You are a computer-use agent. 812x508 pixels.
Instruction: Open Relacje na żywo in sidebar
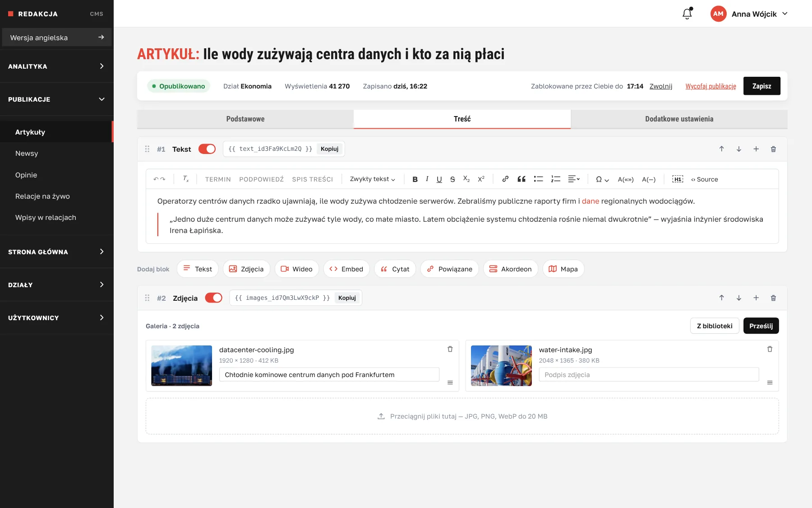tap(56, 196)
